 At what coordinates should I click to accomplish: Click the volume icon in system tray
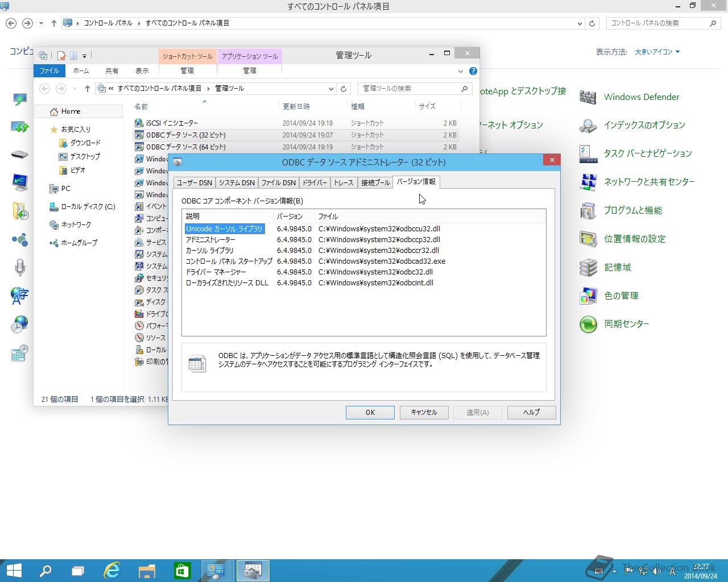tap(657, 571)
